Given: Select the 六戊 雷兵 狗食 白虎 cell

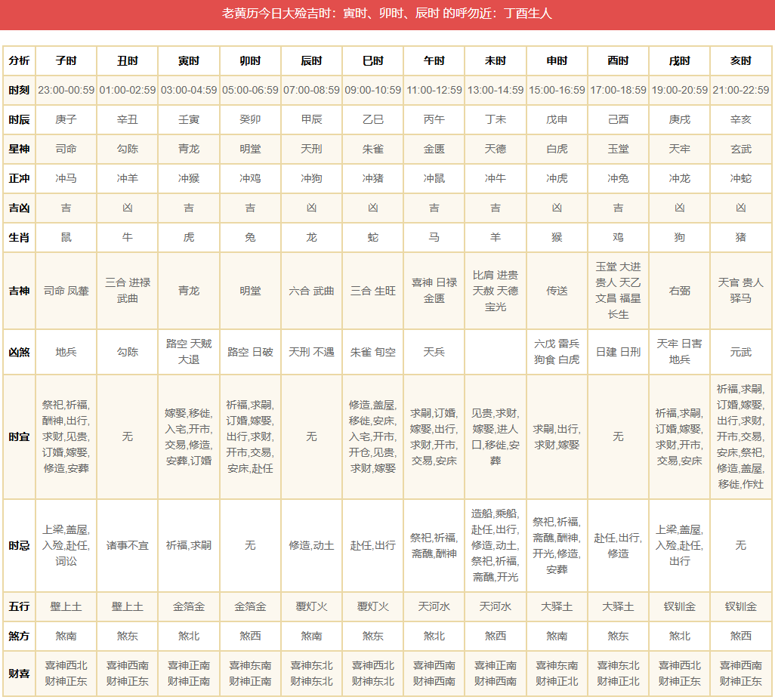Looking at the screenshot, I should (557, 352).
